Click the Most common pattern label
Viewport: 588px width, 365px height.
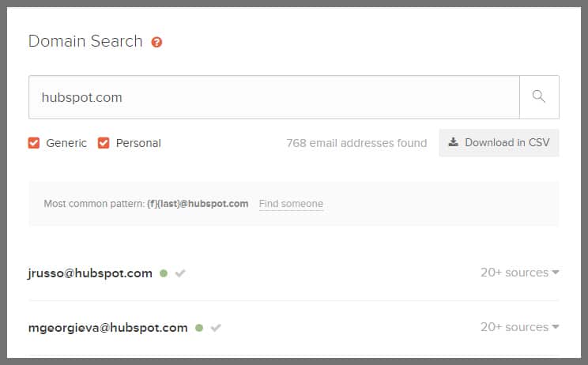pos(94,204)
